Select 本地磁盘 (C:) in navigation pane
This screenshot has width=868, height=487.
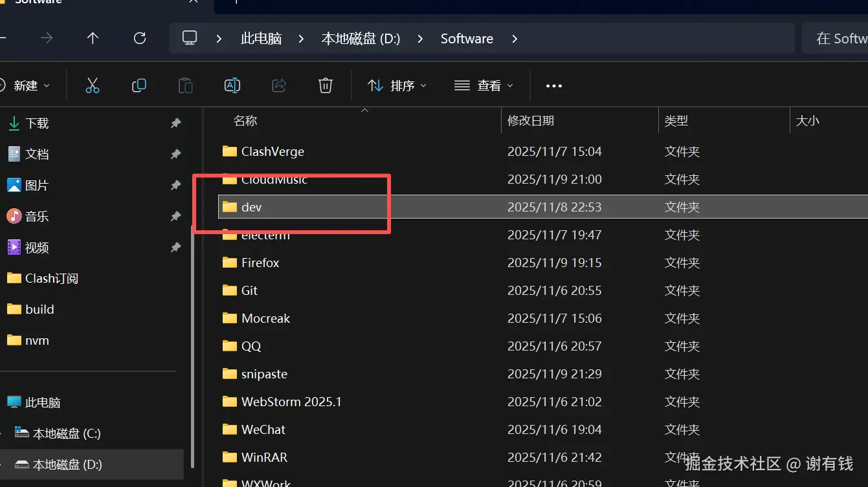coord(67,433)
